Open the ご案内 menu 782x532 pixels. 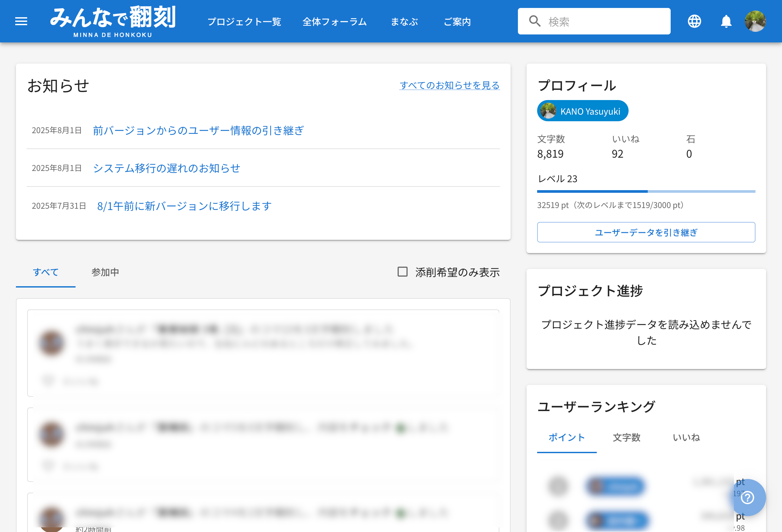coord(457,22)
